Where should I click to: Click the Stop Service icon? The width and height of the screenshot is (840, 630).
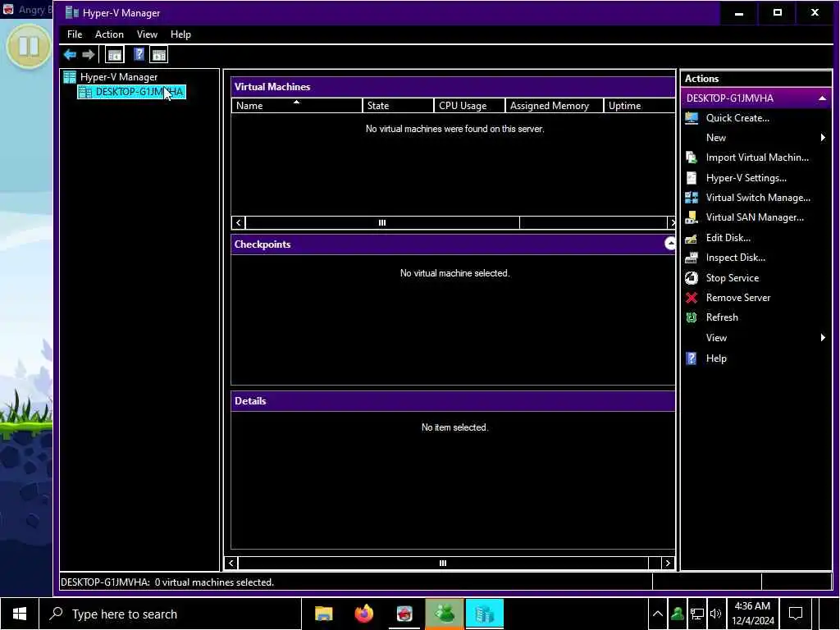click(x=692, y=278)
